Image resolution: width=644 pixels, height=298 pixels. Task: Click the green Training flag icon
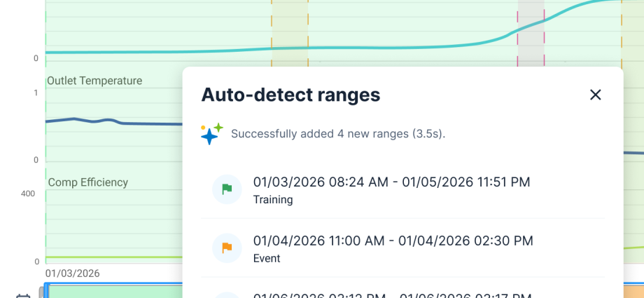227,189
